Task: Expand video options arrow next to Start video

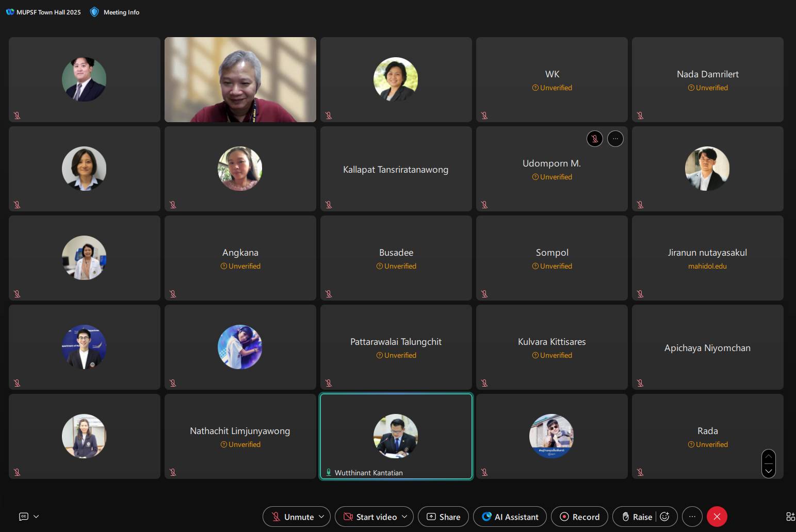Action: (404, 517)
